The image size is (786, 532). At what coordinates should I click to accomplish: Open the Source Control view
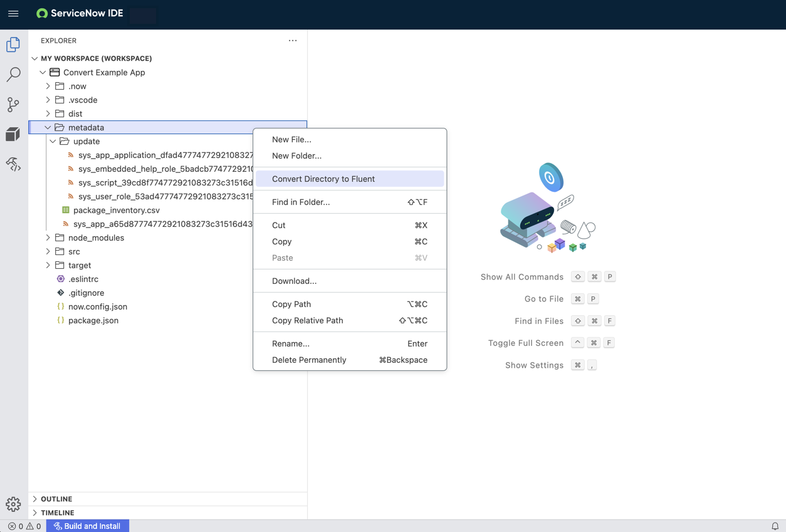(x=13, y=105)
